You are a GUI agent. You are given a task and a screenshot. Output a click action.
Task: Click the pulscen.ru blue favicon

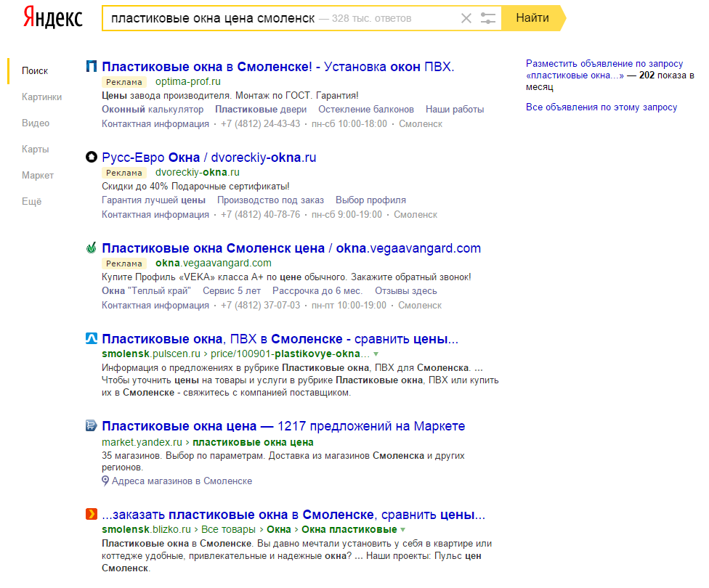click(x=92, y=338)
